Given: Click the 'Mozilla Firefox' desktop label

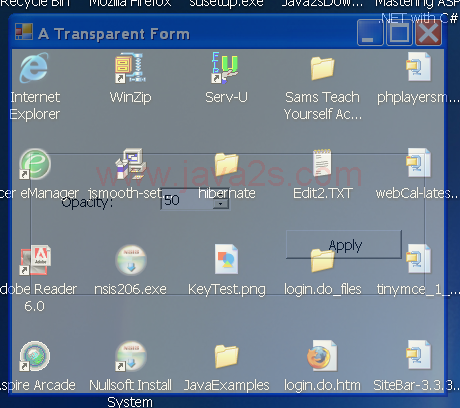Looking at the screenshot, I should tap(130, 3).
